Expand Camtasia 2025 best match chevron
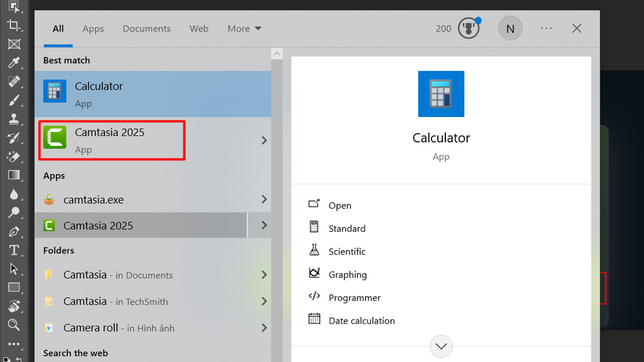This screenshot has height=362, width=644. coord(264,141)
